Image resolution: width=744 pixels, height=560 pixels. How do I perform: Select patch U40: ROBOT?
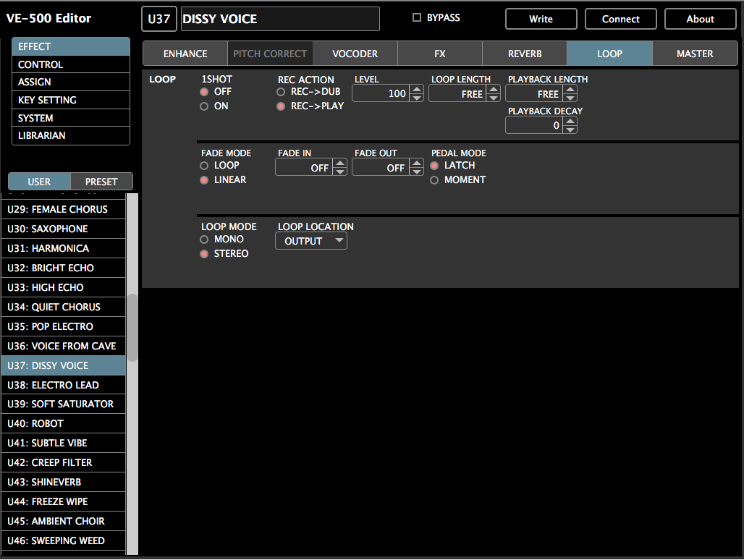[64, 423]
